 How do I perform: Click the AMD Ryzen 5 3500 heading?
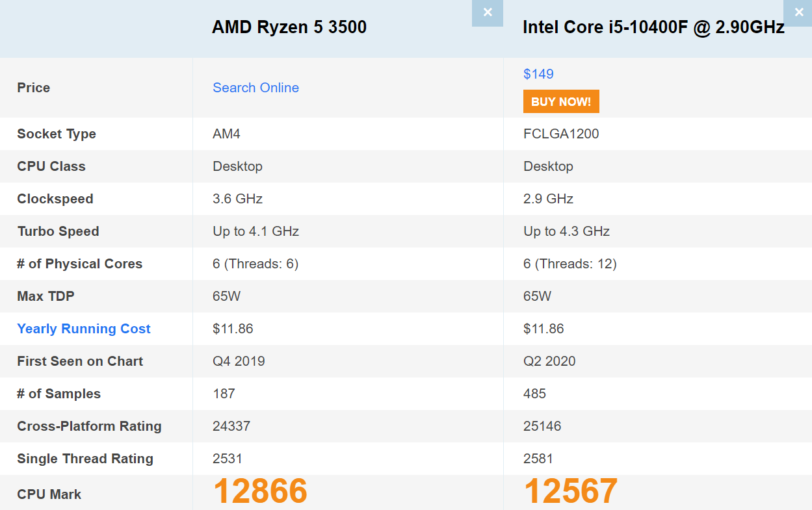(x=289, y=27)
